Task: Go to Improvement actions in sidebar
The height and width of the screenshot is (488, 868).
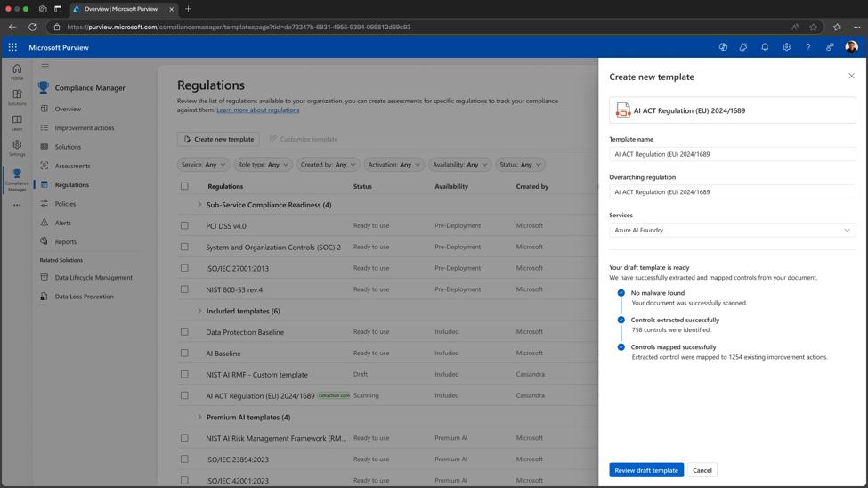Action: (x=85, y=128)
